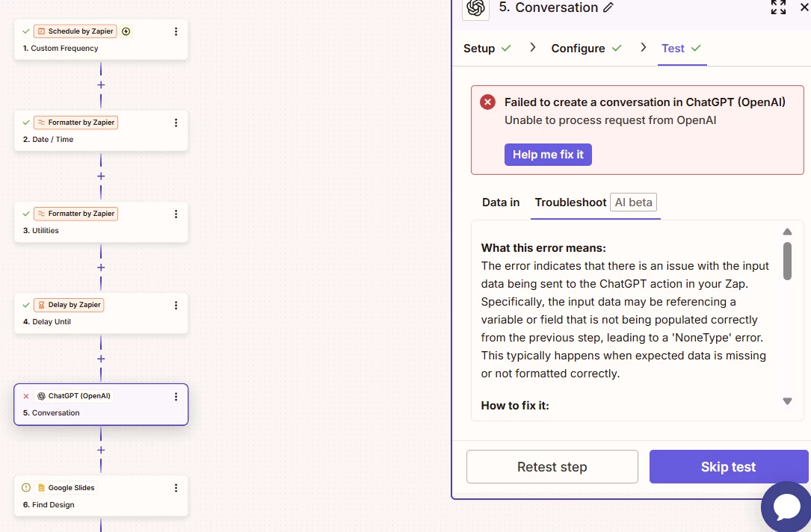Open three-dot menu for Date / Time step
Screen dimensions: 811x532
pos(176,123)
